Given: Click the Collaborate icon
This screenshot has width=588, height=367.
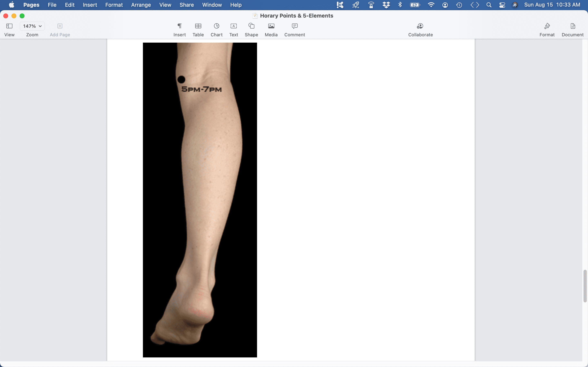Looking at the screenshot, I should [420, 26].
